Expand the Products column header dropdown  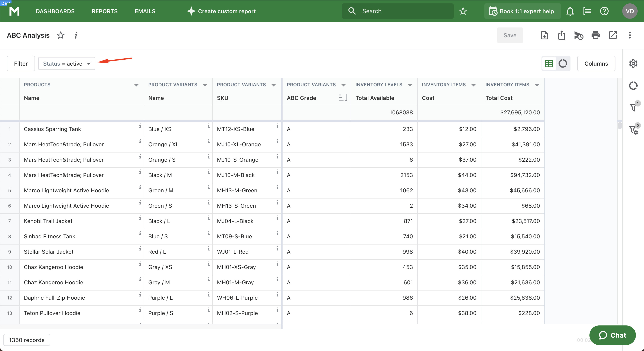coord(136,85)
